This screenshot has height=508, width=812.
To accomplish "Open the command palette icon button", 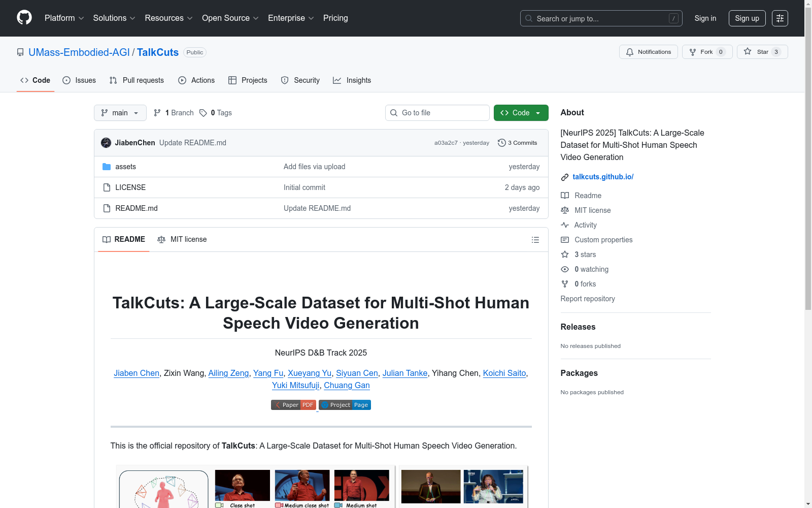I will click(780, 18).
